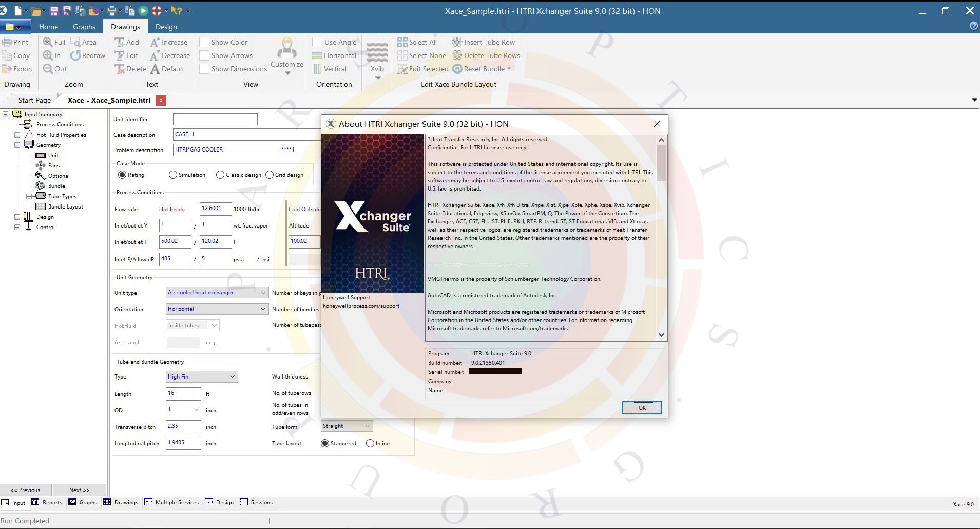
Task: Click the help question mark at ribbon right
Action: point(973,26)
